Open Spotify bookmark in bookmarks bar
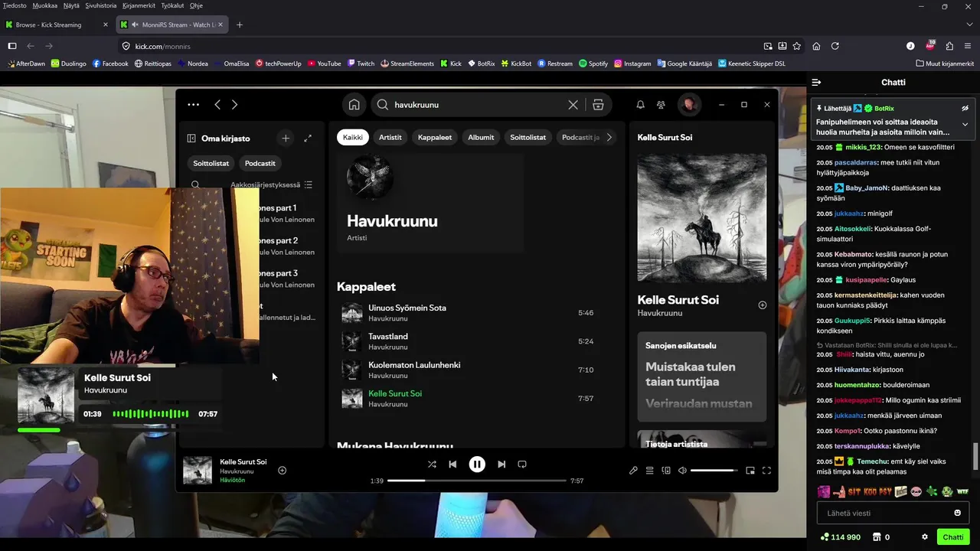This screenshot has width=980, height=551. coord(593,64)
